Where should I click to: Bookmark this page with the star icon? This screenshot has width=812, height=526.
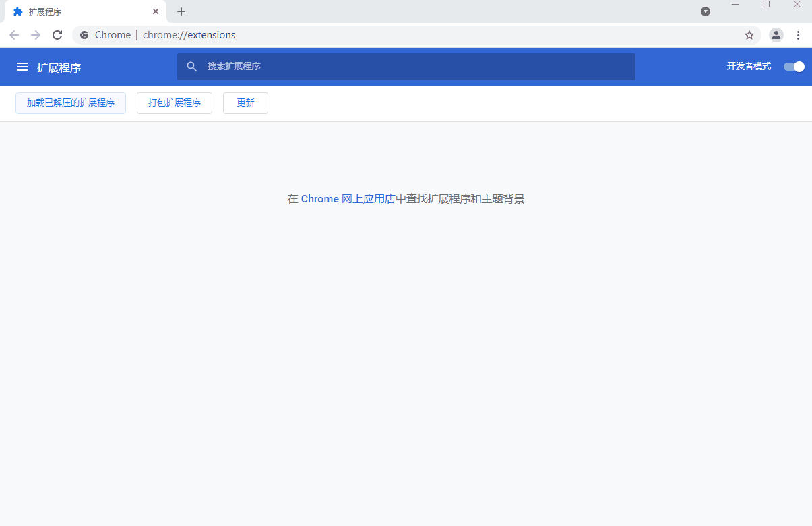[x=749, y=34]
